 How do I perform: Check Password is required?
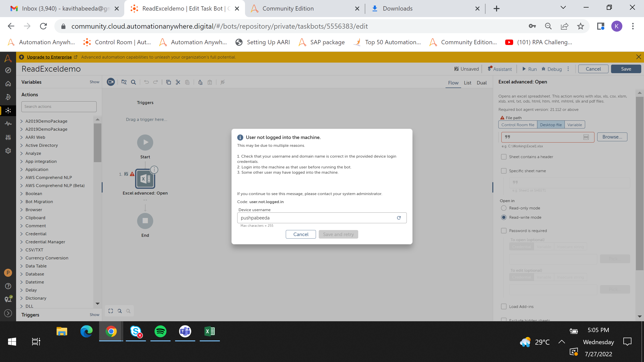[504, 231]
